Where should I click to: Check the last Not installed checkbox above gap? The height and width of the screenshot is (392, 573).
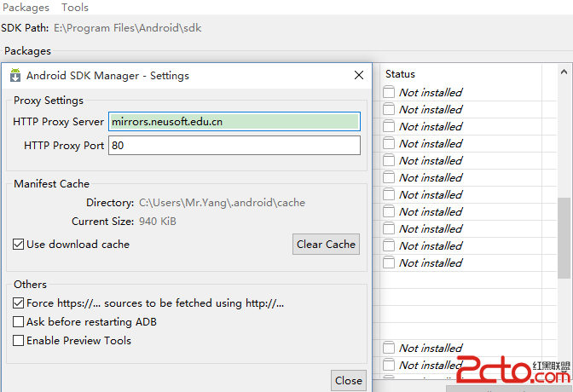coord(389,262)
